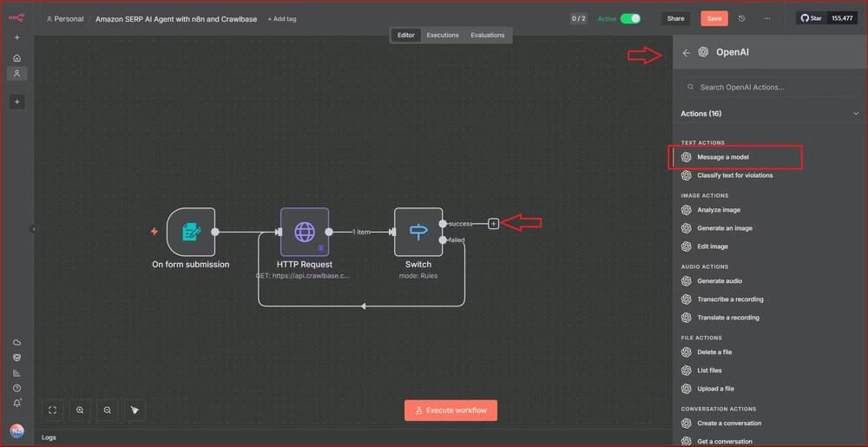The width and height of the screenshot is (868, 447).
Task: Click the Save button
Action: pyautogui.click(x=713, y=18)
